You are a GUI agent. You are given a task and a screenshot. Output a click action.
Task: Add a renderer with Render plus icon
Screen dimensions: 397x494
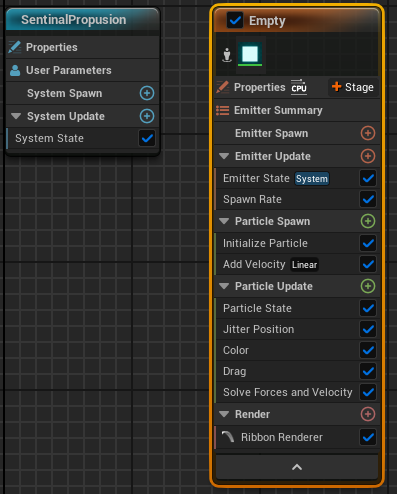(x=368, y=414)
